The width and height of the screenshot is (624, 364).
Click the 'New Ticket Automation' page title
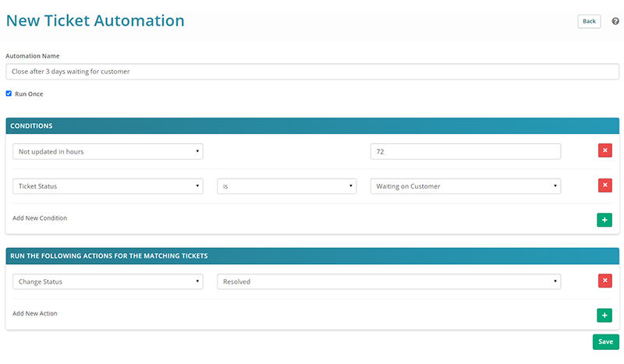click(x=95, y=21)
